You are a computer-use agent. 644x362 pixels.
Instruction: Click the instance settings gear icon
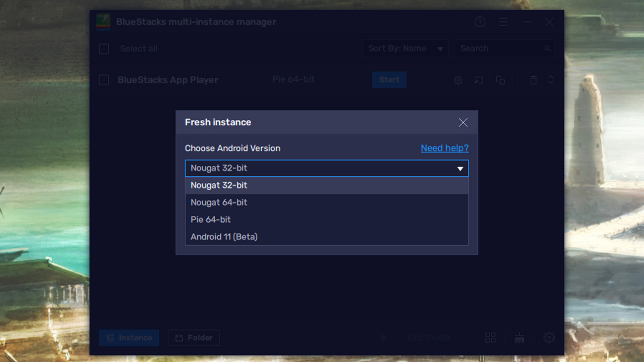pyautogui.click(x=458, y=79)
